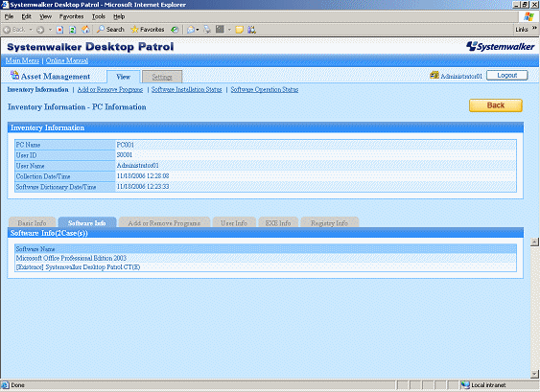The height and width of the screenshot is (392, 540).
Task: Click Inventory Information navigation text
Action: pos(37,89)
